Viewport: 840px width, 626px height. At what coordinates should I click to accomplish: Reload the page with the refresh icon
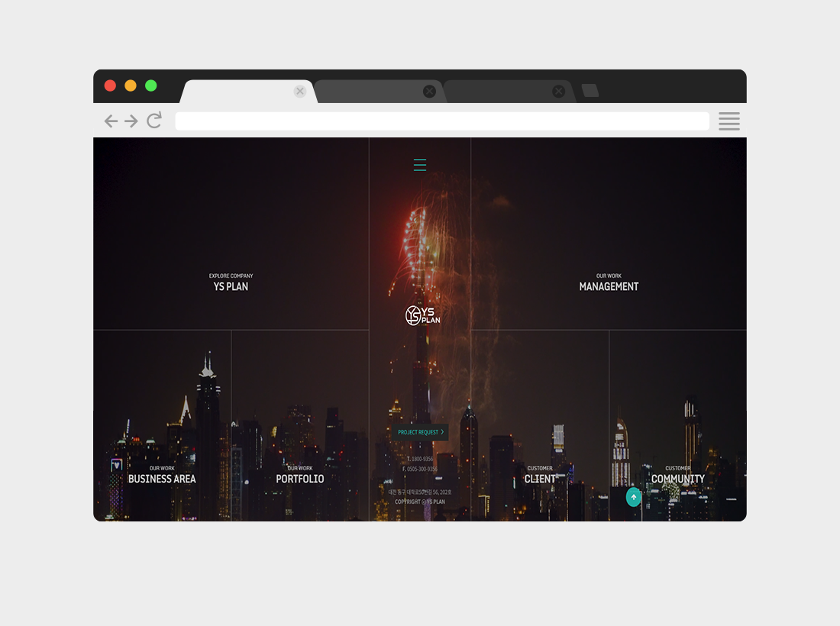pos(154,121)
